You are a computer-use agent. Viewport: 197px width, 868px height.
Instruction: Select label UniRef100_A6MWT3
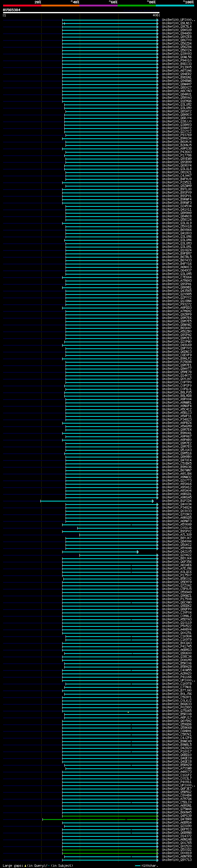point(176,521)
